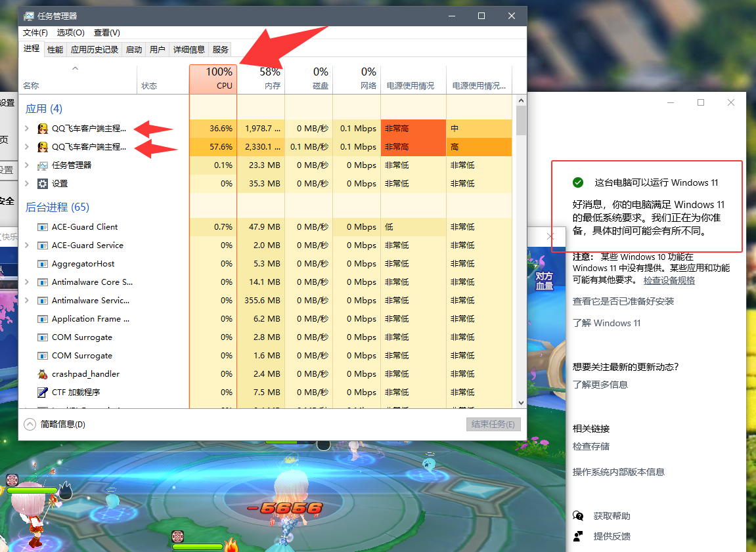Click the 2,330.1 memory value cell

coord(261,147)
